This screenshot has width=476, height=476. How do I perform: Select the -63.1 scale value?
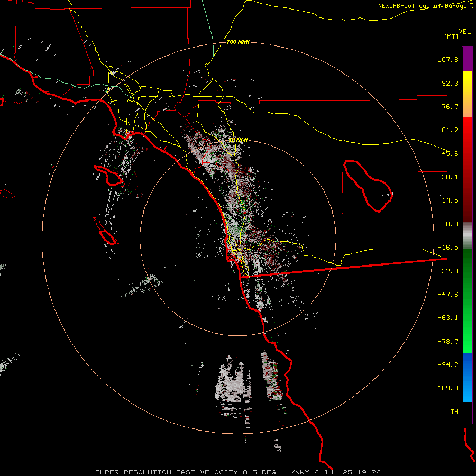click(x=448, y=318)
